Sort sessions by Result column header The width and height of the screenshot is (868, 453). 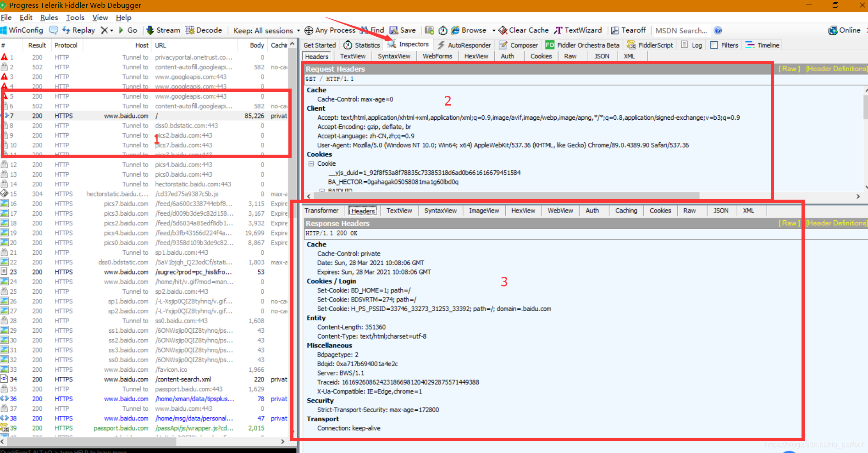pyautogui.click(x=37, y=45)
